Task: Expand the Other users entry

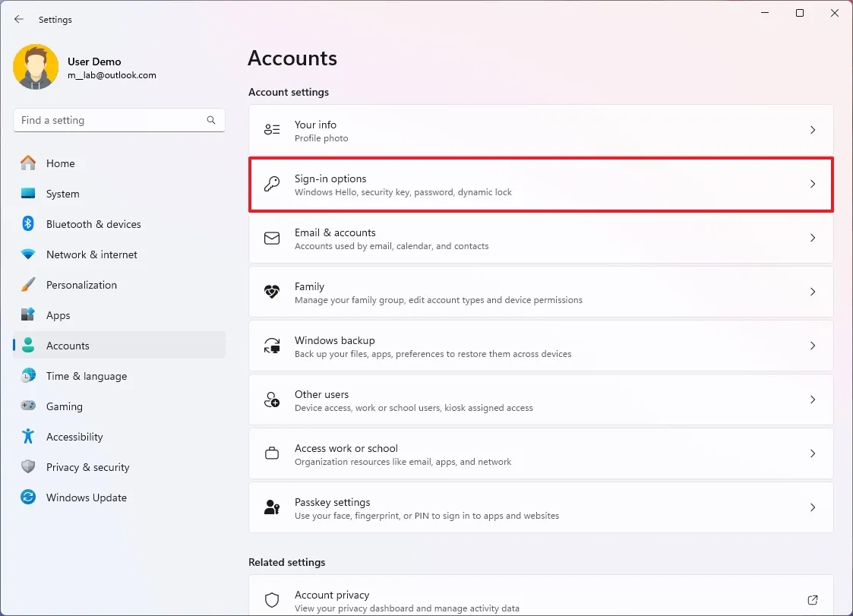Action: coord(540,400)
